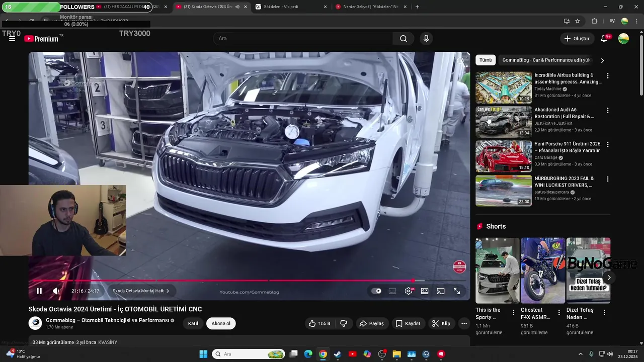
Task: Open player settings gear
Action: coord(409,291)
